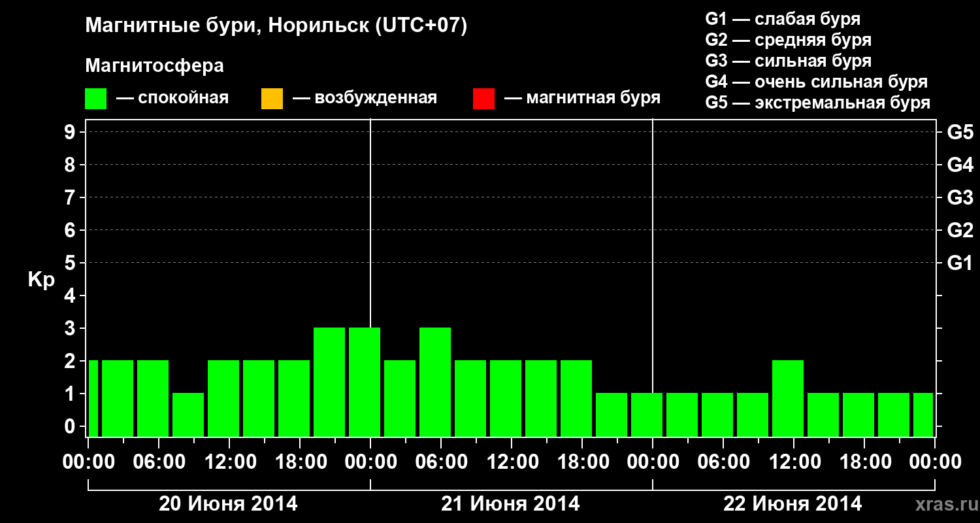Viewport: 980px width, 523px height.
Task: Click the 12:00 time label under 22 Июня
Action: [x=794, y=462]
